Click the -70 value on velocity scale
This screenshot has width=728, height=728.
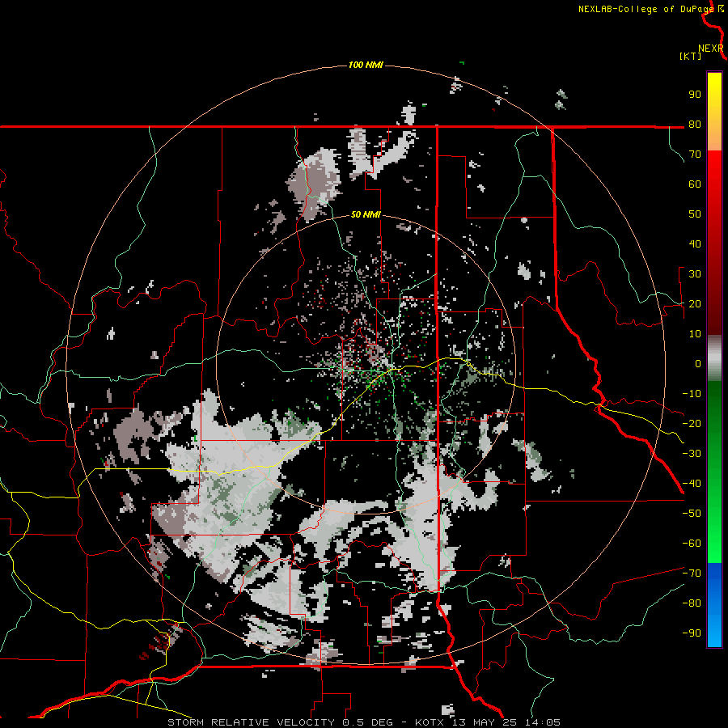(x=692, y=574)
